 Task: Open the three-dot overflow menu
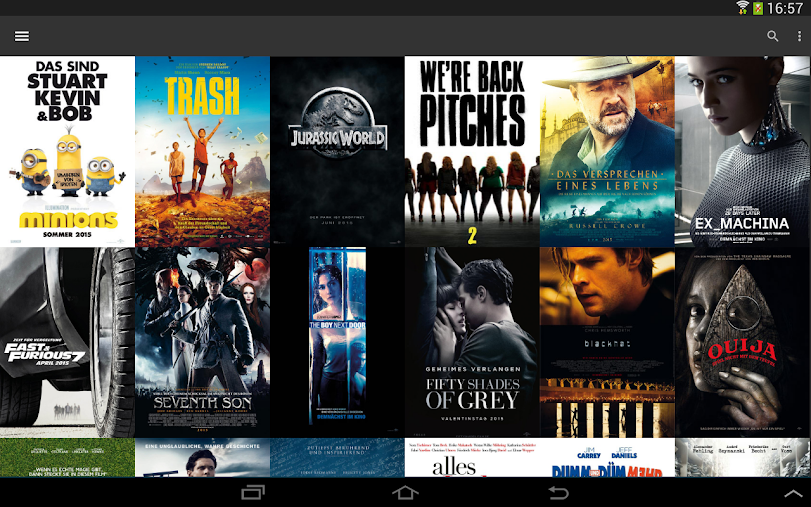[800, 36]
